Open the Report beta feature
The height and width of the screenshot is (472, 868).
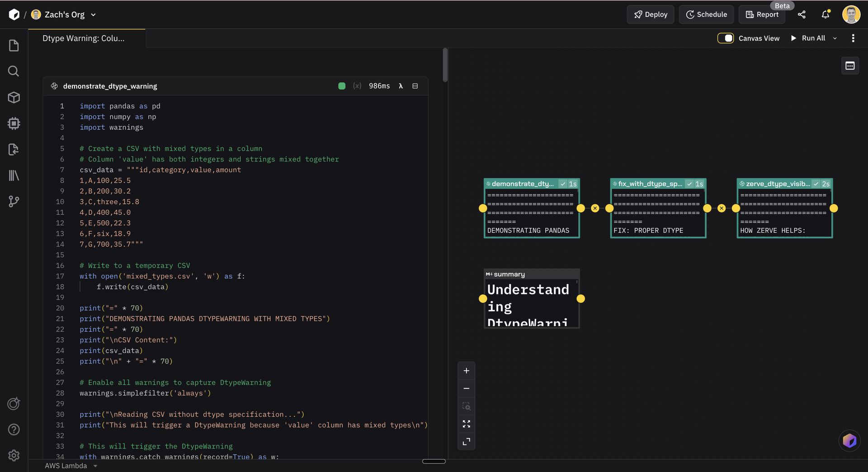(762, 14)
